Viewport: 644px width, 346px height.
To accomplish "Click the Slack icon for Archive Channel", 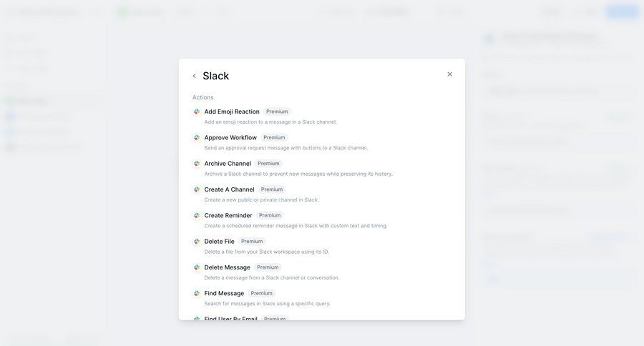I will 197,164.
